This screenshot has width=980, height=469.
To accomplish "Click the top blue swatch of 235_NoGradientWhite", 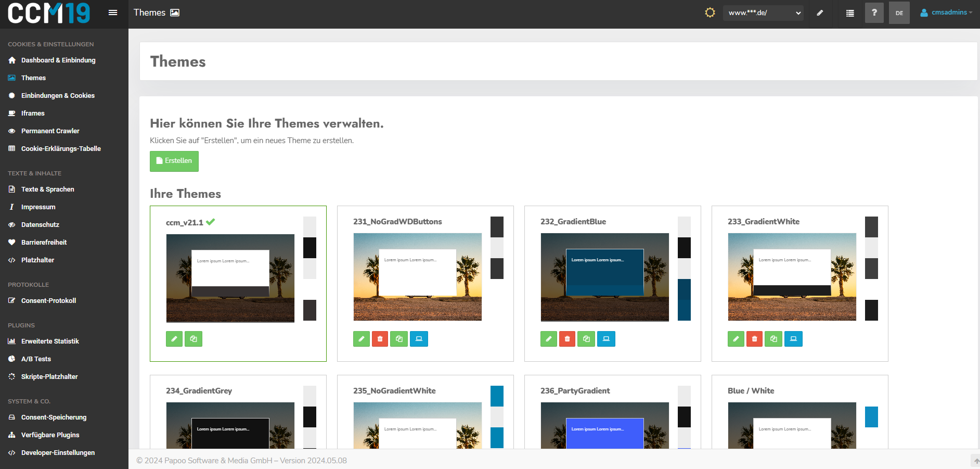I will pyautogui.click(x=497, y=396).
